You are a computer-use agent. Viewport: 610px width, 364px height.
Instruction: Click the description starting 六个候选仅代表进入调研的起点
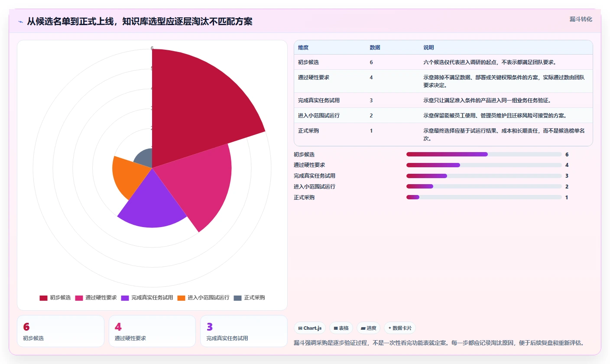(490, 62)
